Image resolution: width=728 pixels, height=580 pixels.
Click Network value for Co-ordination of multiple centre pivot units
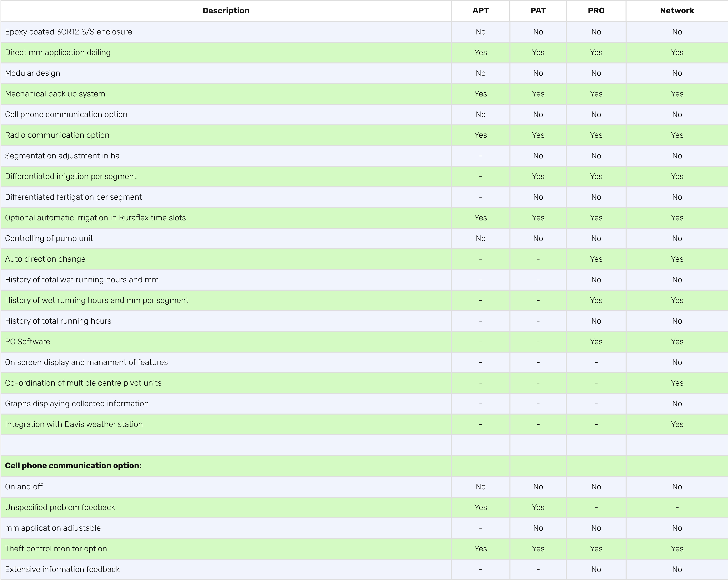pos(677,383)
